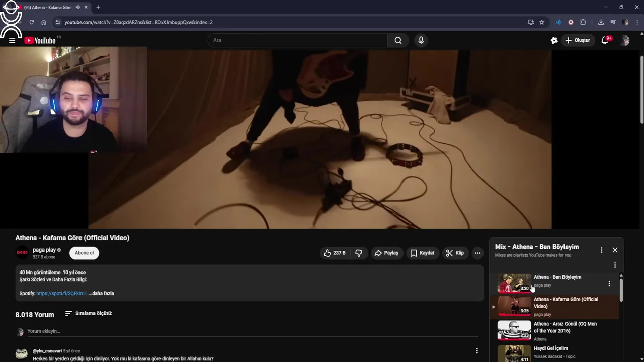644x362 pixels.
Task: Open browser downloads
Action: pyautogui.click(x=601, y=22)
